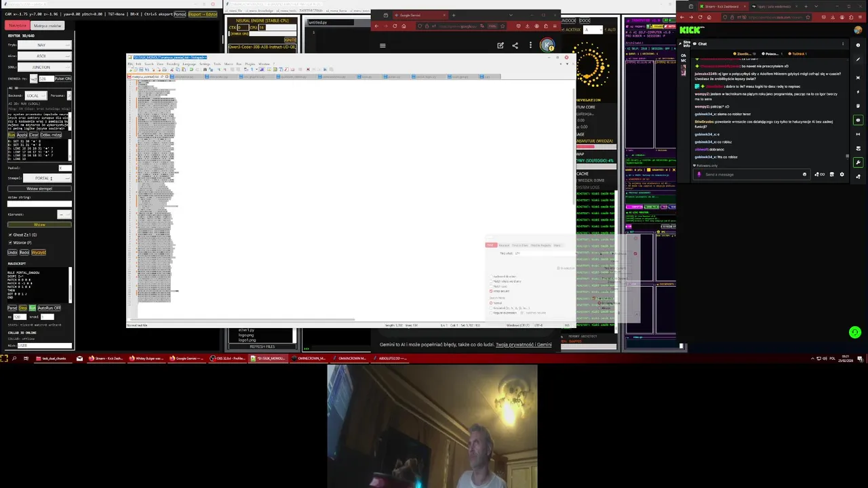This screenshot has width=868, height=488.
Task: Select the highlighted chat icon in Kick sidebar
Action: pyautogui.click(x=858, y=120)
